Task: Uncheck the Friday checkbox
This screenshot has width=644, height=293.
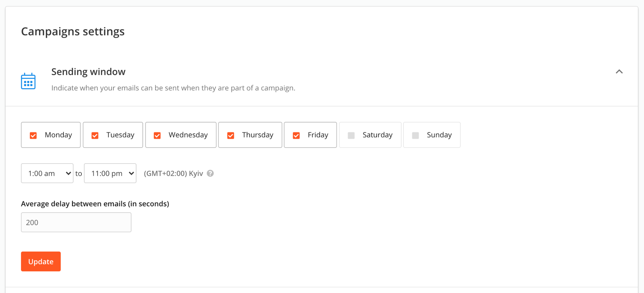Action: coord(296,135)
